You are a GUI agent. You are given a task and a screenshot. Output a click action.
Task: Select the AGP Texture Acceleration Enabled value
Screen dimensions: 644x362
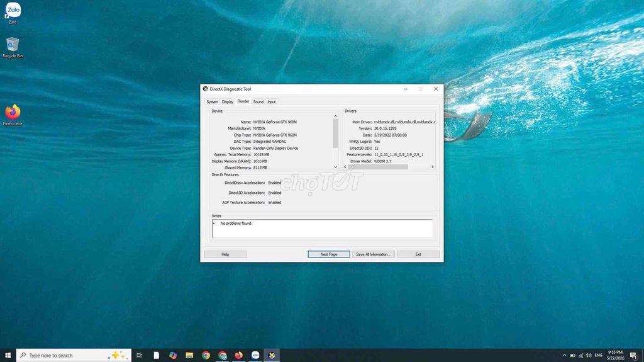point(275,202)
